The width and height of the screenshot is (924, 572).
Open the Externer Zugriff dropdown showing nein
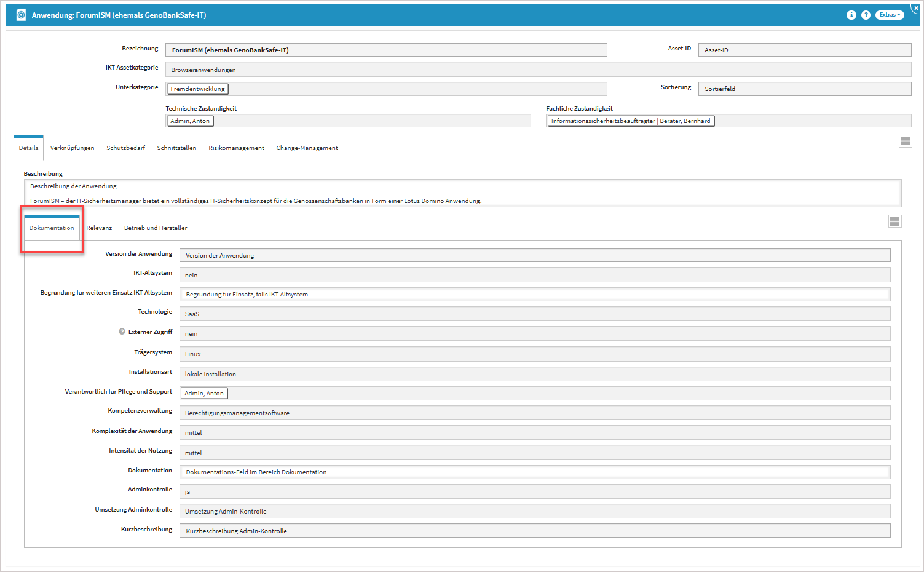coord(535,333)
